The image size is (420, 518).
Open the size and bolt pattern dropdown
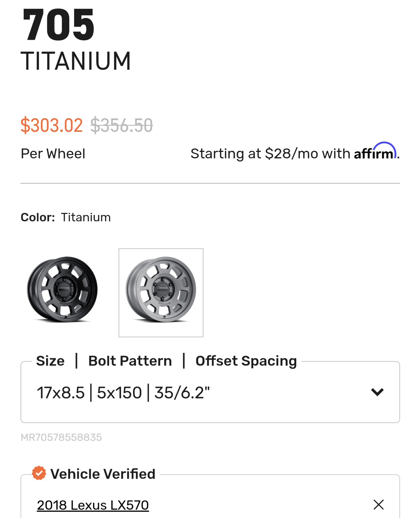point(210,392)
